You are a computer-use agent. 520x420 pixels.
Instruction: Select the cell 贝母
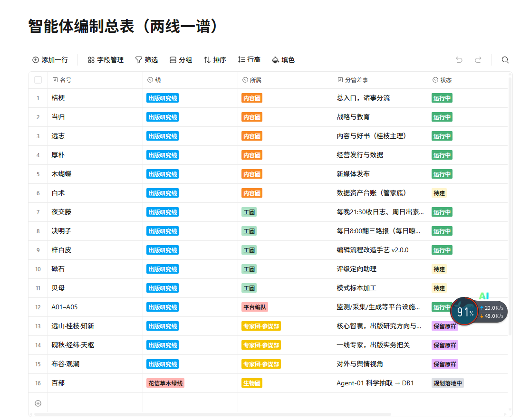click(x=95, y=288)
